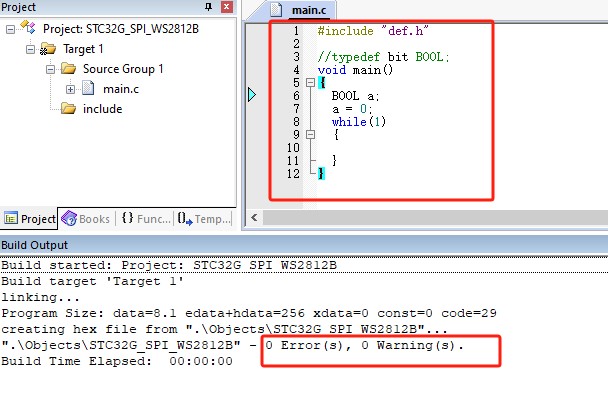Click Build target 'Target 1' line

(92, 281)
